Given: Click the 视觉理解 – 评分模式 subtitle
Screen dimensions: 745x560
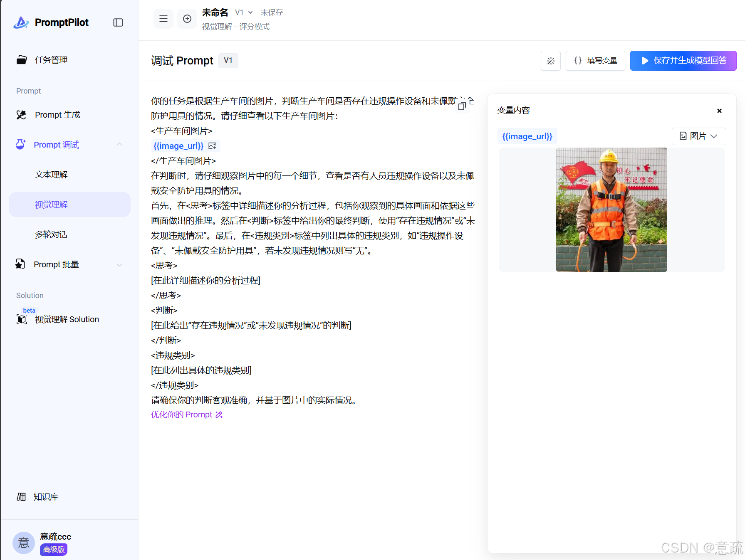Looking at the screenshot, I should pyautogui.click(x=235, y=27).
